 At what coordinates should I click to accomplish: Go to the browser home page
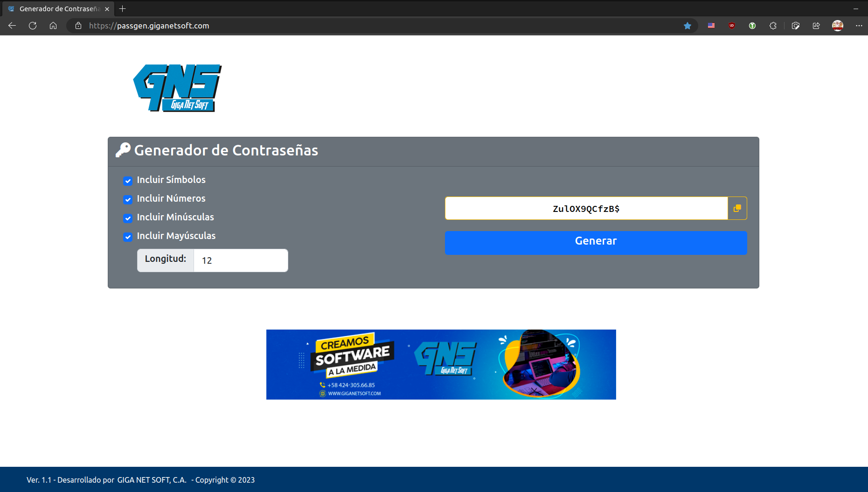tap(53, 26)
